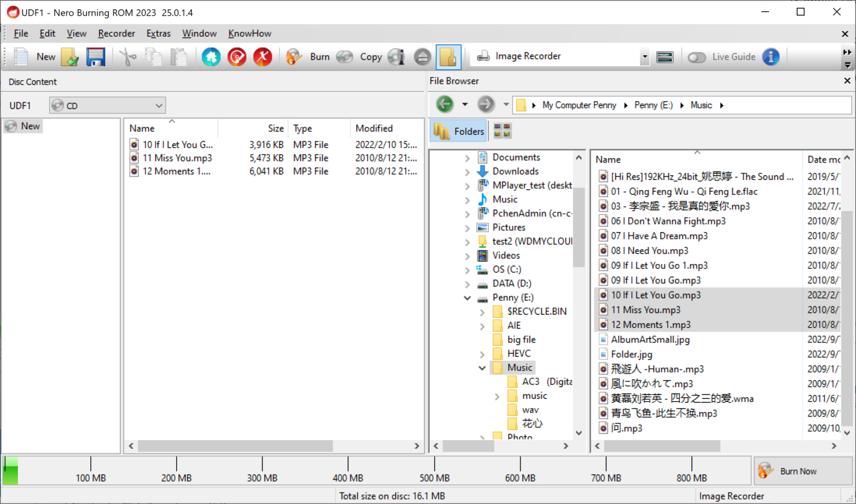856x504 pixels.
Task: Expand the Documents tree node
Action: (x=468, y=158)
